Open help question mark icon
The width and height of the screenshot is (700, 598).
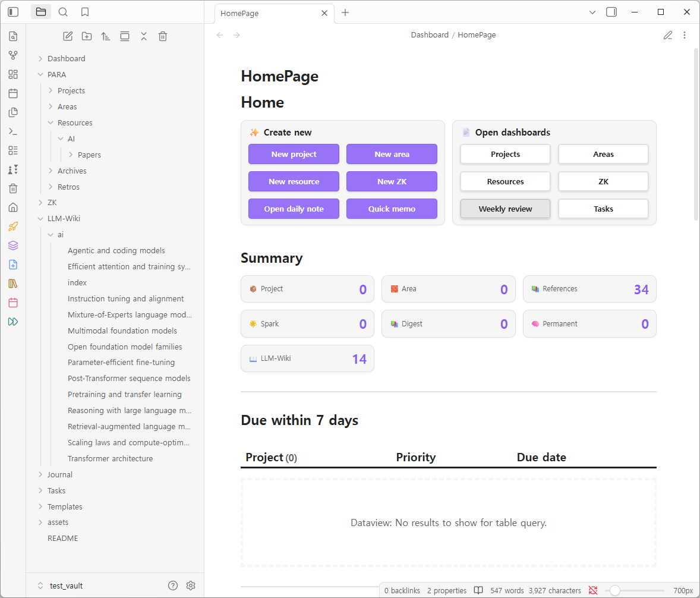173,586
